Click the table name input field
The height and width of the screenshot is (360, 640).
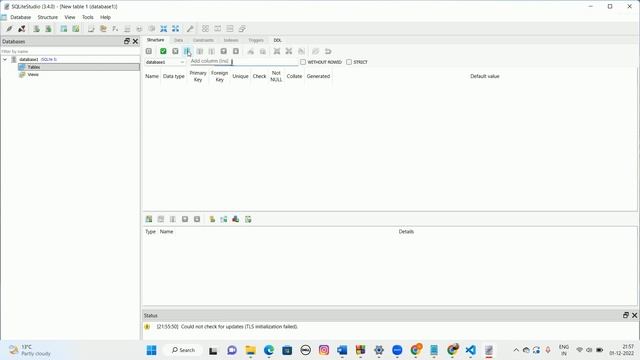244,62
